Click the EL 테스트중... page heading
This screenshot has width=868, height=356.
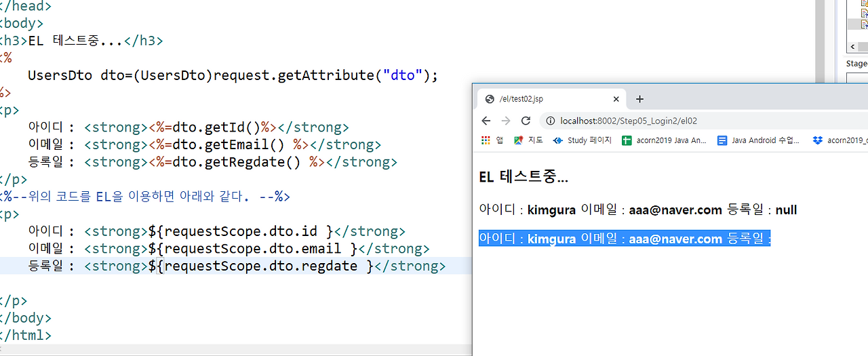[x=524, y=177]
